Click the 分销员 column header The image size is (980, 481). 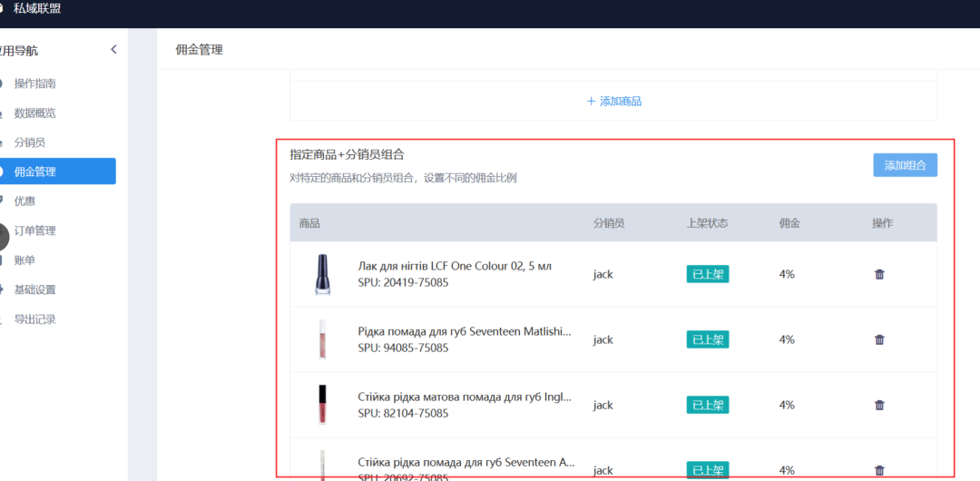point(609,222)
